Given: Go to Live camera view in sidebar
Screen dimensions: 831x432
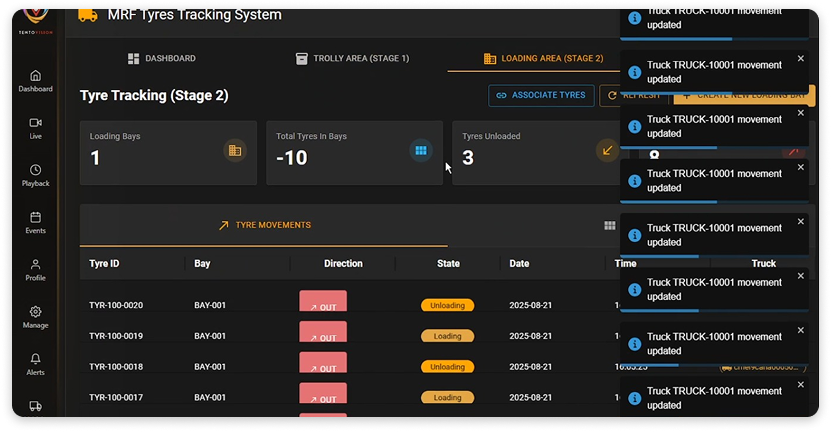Looking at the screenshot, I should [x=35, y=127].
